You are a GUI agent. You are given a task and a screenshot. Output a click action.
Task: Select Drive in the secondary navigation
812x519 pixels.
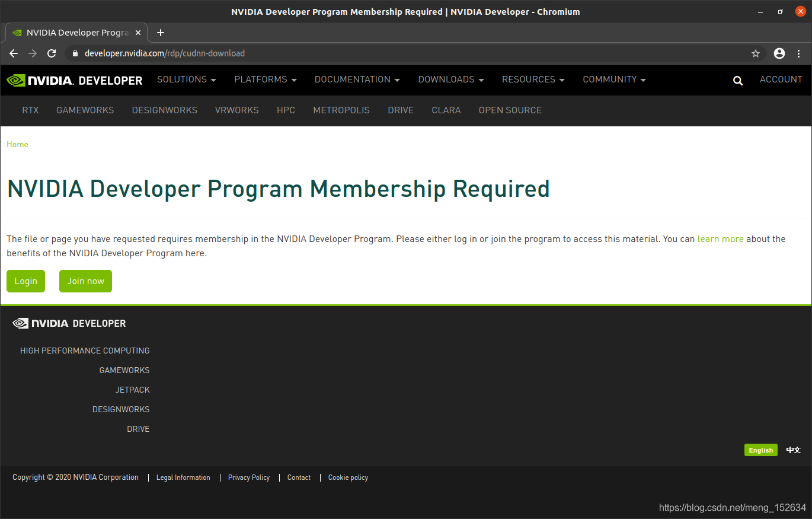(x=401, y=110)
